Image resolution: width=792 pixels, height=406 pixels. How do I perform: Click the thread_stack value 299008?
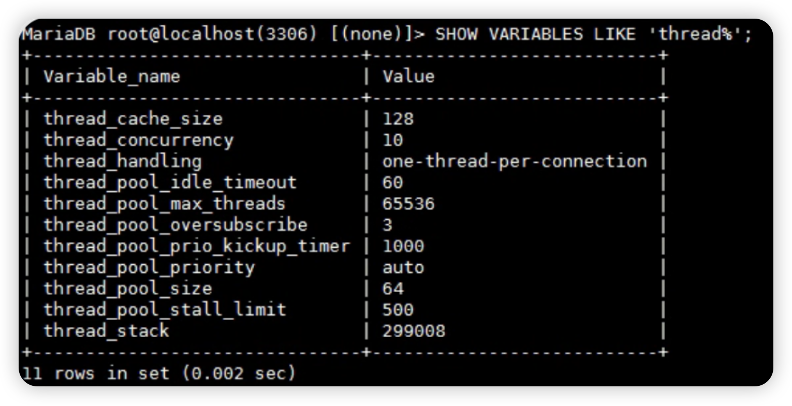(x=413, y=331)
